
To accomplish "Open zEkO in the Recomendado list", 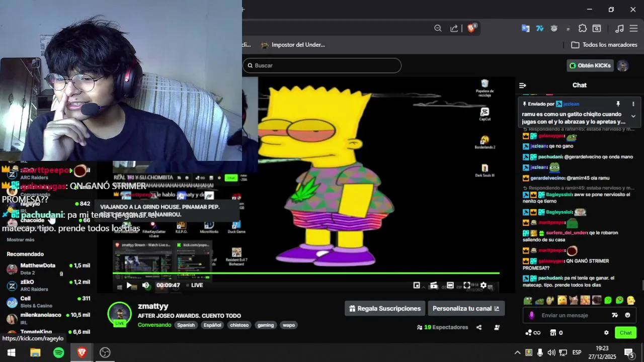I will 48,286.
